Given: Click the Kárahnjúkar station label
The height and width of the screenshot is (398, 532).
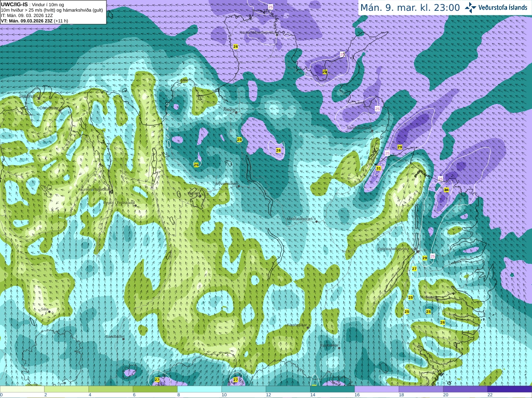Looking at the screenshot, I should click(297, 325).
